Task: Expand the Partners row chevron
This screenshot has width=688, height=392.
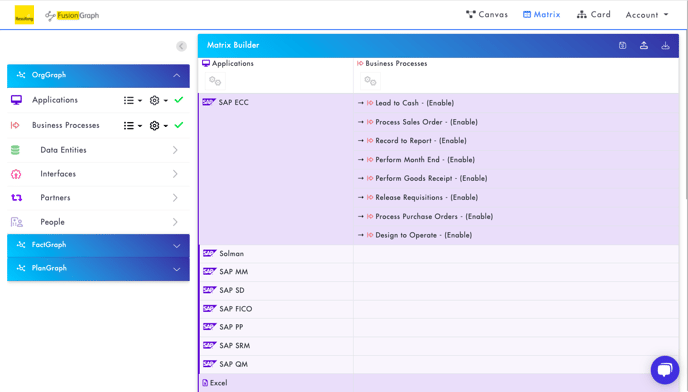Action: click(175, 198)
